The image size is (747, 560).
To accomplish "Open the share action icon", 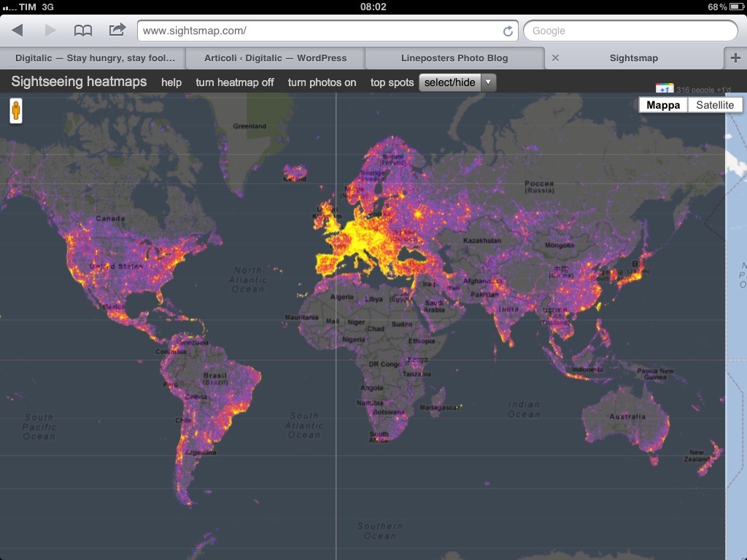I will point(117,29).
